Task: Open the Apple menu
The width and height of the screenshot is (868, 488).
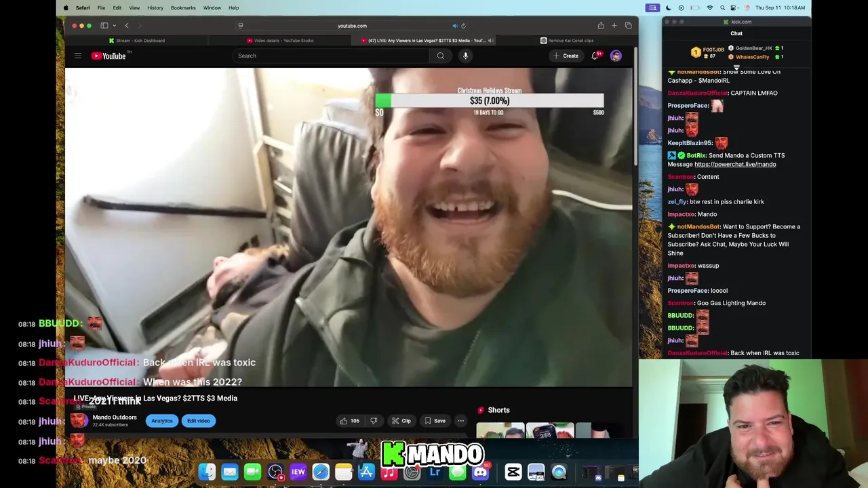Action: pos(66,7)
